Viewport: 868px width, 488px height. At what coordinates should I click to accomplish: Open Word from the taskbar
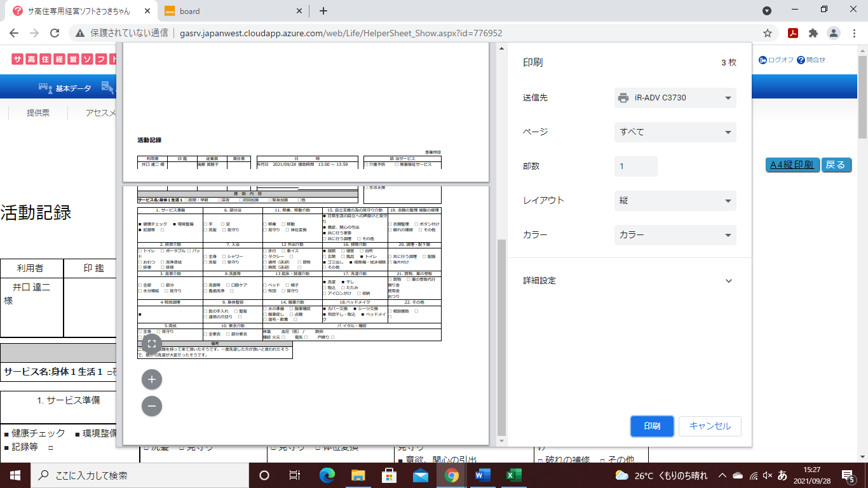pyautogui.click(x=481, y=475)
